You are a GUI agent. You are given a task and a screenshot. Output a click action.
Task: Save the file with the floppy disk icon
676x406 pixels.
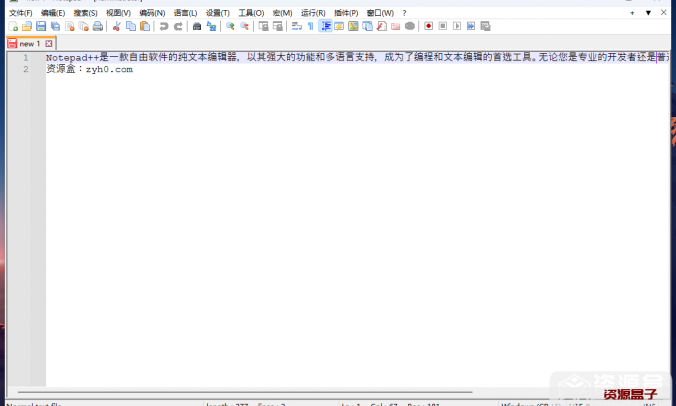click(x=41, y=26)
